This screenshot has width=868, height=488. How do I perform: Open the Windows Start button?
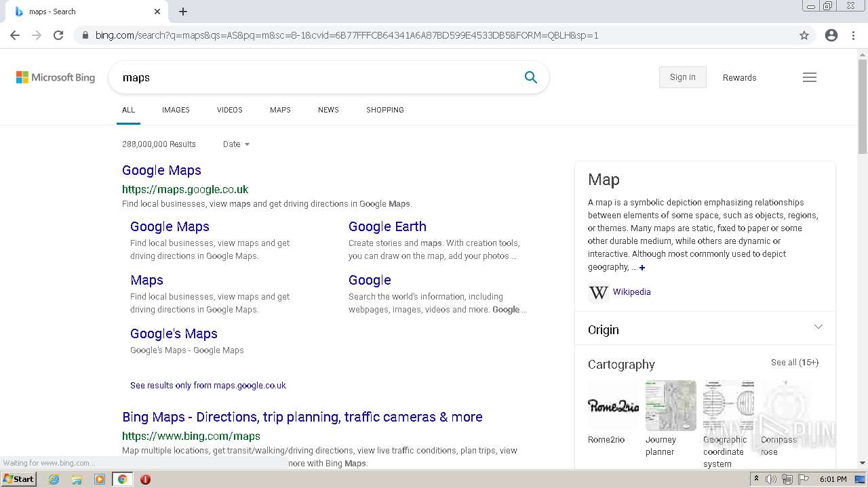click(x=19, y=479)
